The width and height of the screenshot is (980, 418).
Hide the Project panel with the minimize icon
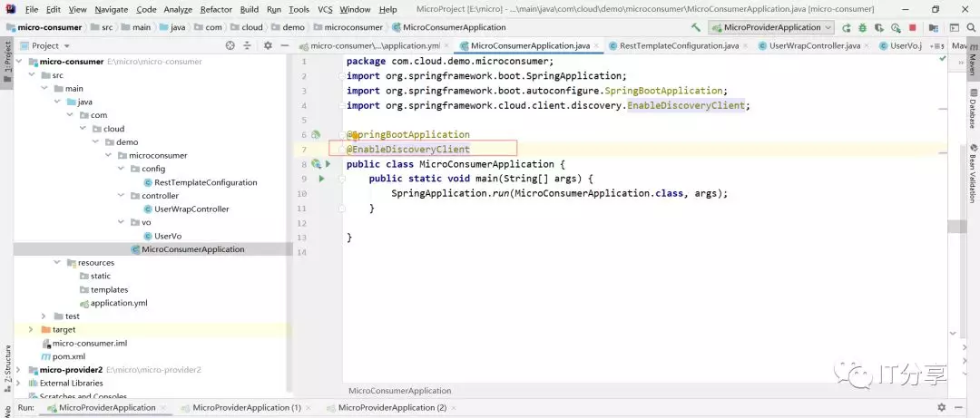point(284,45)
